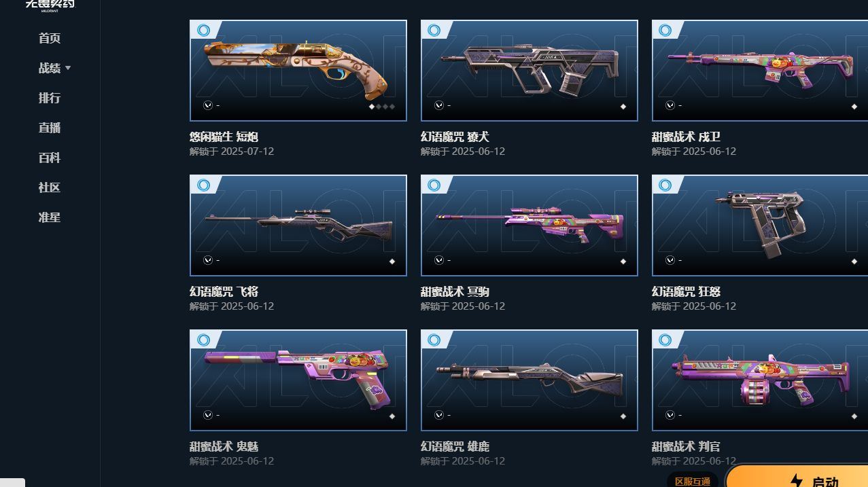
Task: Open the 百科 sidebar page
Action: (x=50, y=158)
